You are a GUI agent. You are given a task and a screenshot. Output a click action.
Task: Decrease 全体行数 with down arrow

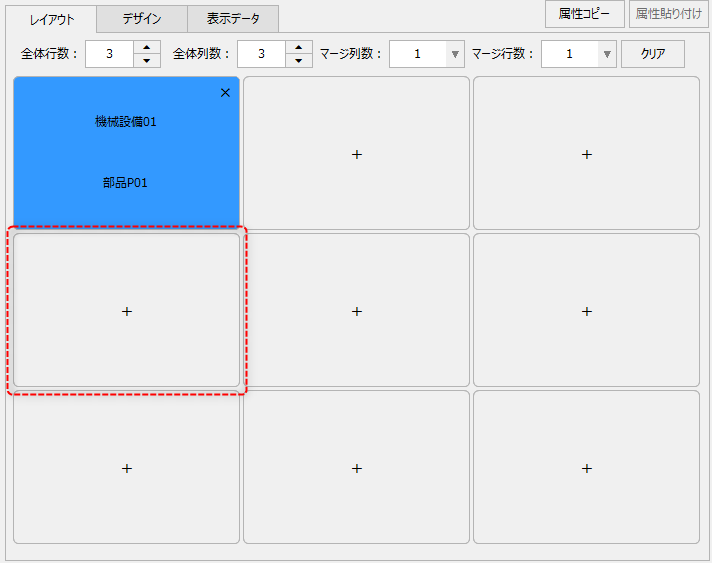coord(147,60)
